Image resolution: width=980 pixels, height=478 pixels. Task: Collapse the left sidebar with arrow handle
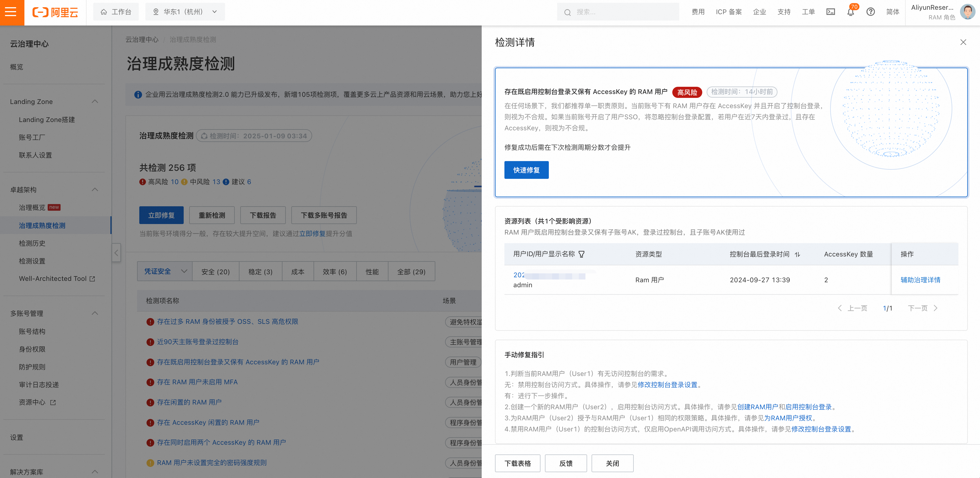pos(117,253)
